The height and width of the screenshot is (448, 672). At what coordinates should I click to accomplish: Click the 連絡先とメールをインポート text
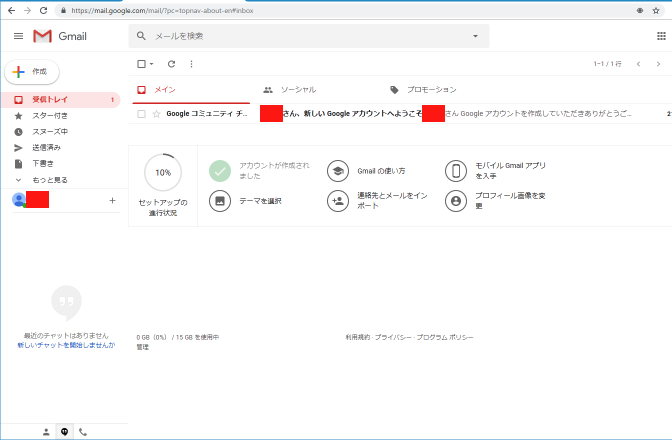pyautogui.click(x=392, y=201)
